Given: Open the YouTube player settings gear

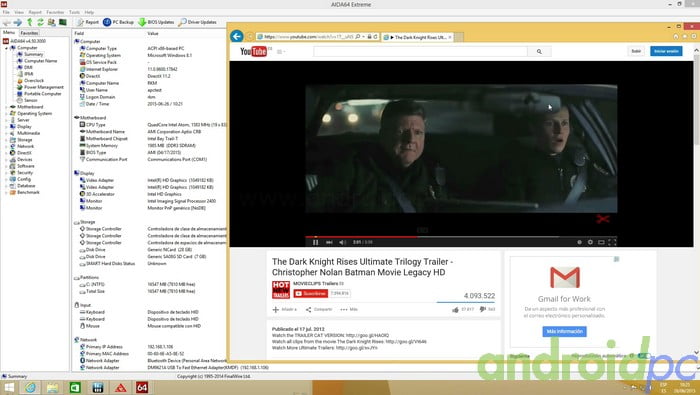Looking at the screenshot, I should (x=590, y=242).
